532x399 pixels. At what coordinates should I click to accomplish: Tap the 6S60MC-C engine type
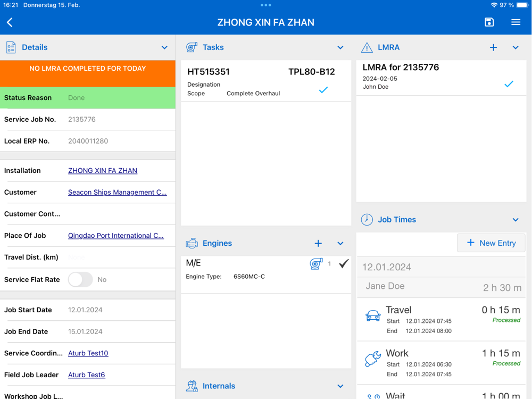[x=249, y=277]
